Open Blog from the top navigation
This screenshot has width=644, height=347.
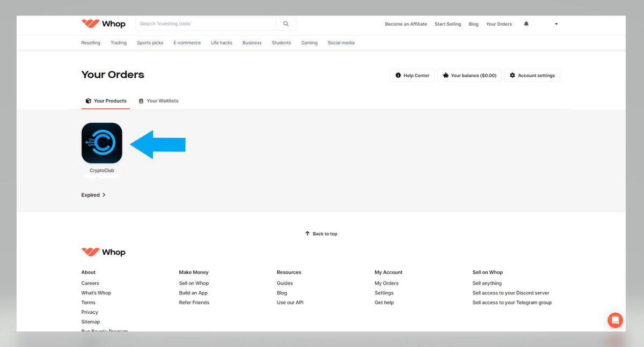pos(473,24)
